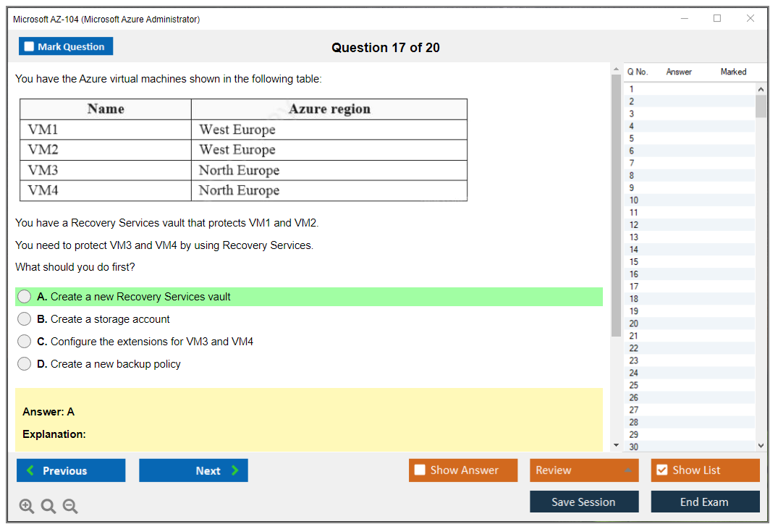778x532 pixels.
Task: Click the question list scrollbar down arrow
Action: (x=761, y=445)
